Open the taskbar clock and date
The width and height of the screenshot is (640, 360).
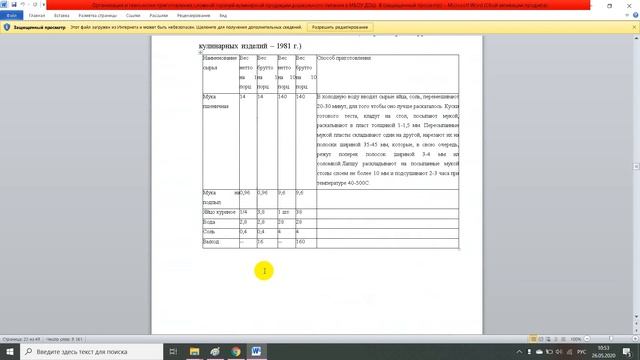pyautogui.click(x=603, y=351)
